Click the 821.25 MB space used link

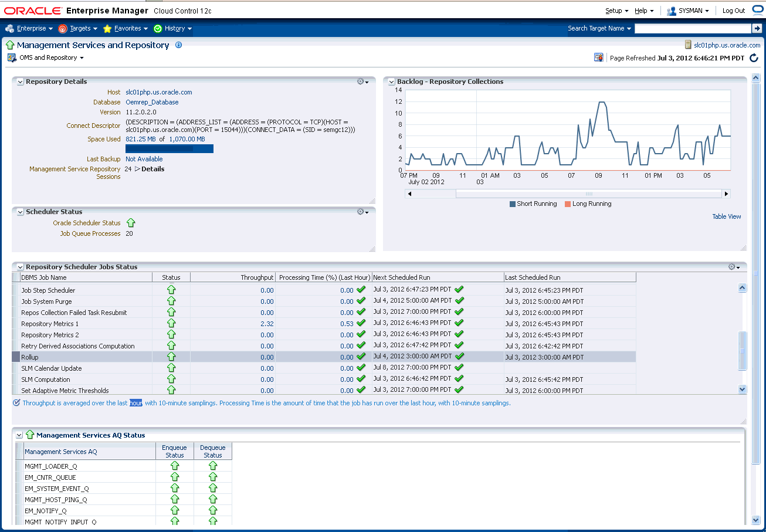click(141, 139)
